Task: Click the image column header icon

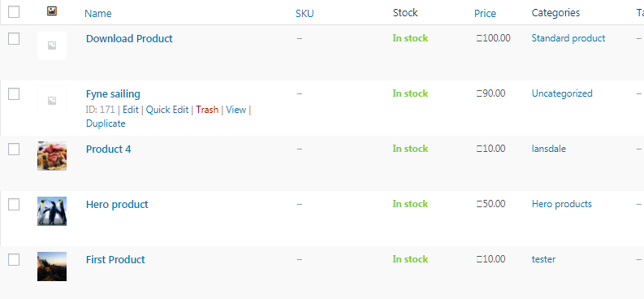Action: point(52,11)
